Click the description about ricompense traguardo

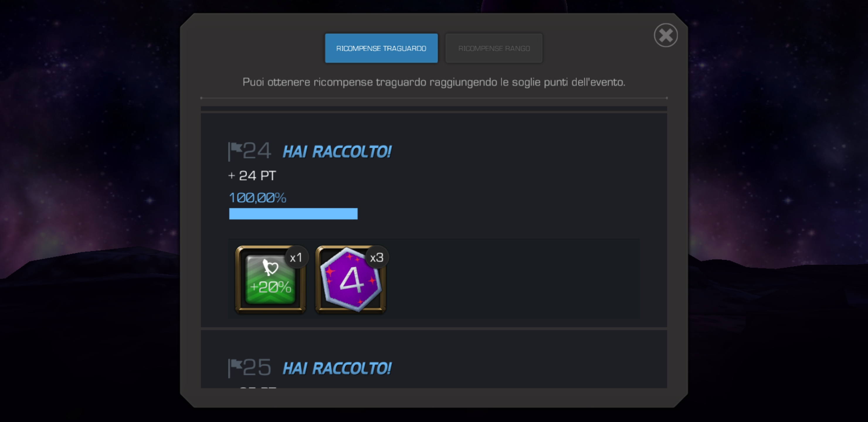pyautogui.click(x=434, y=82)
